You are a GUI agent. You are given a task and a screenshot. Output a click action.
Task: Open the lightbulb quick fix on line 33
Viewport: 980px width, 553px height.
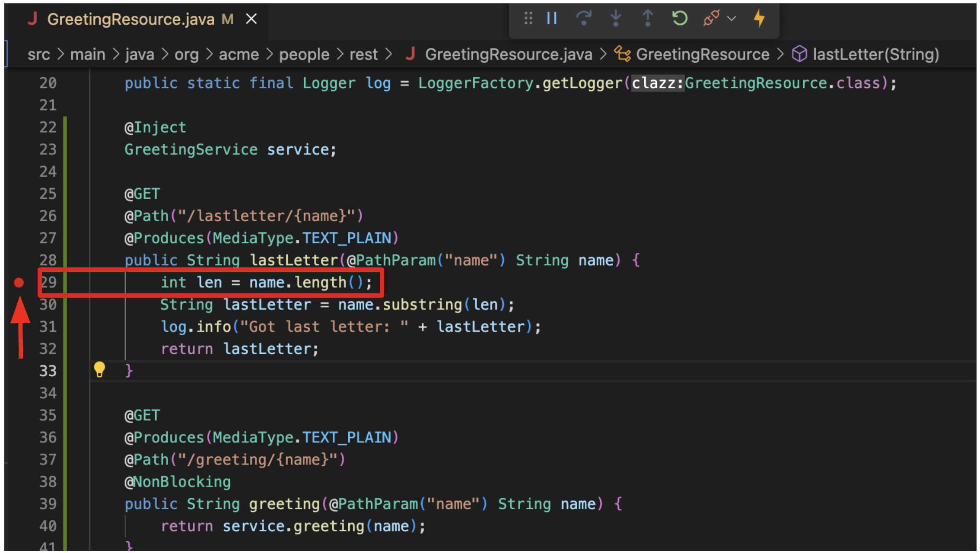(99, 370)
